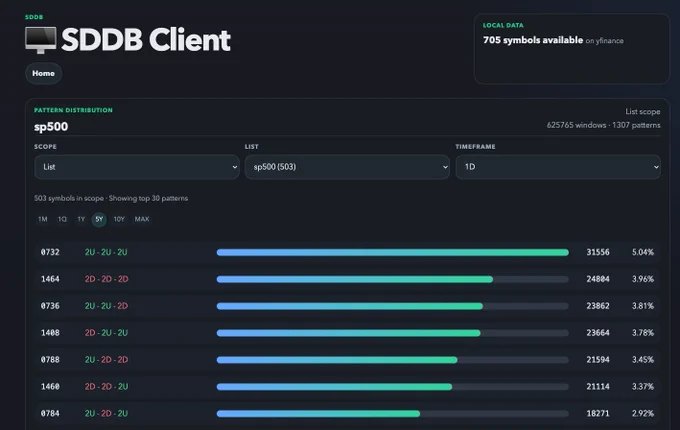Open the Scope dropdown showing List
This screenshot has height=430, width=680.
(137, 167)
